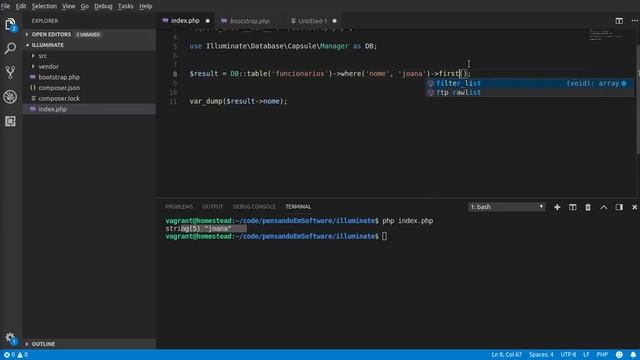Switch to the bootstrap.php editor tab

coord(249,21)
